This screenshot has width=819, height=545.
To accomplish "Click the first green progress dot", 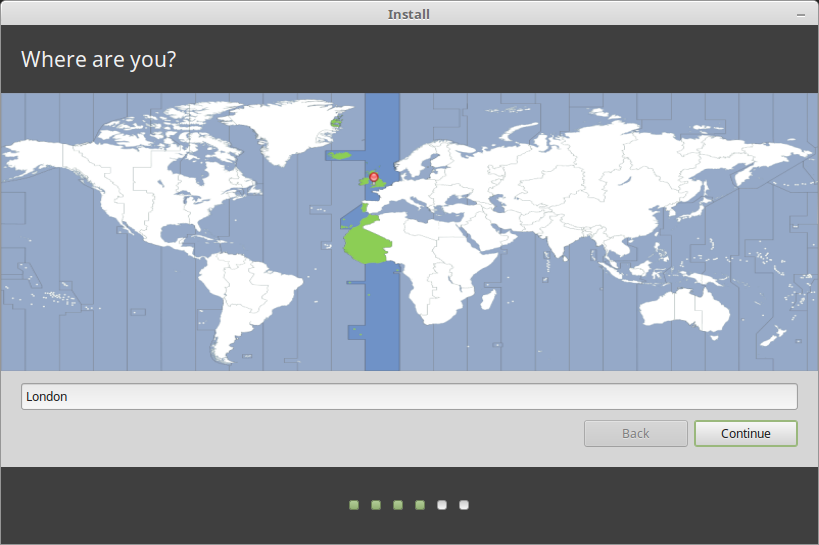I will [354, 505].
